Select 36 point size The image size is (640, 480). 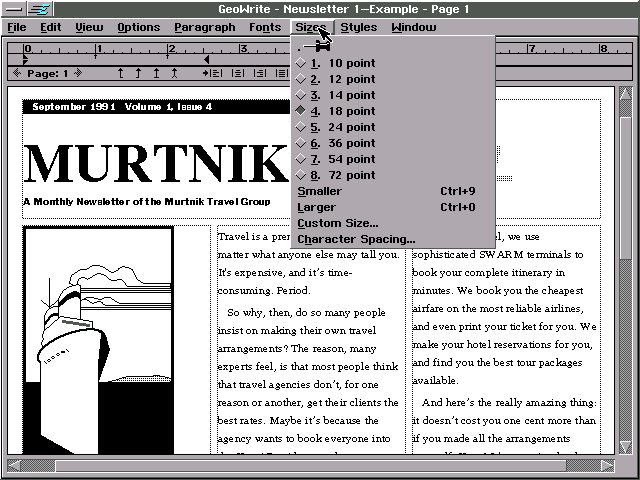tap(393, 143)
